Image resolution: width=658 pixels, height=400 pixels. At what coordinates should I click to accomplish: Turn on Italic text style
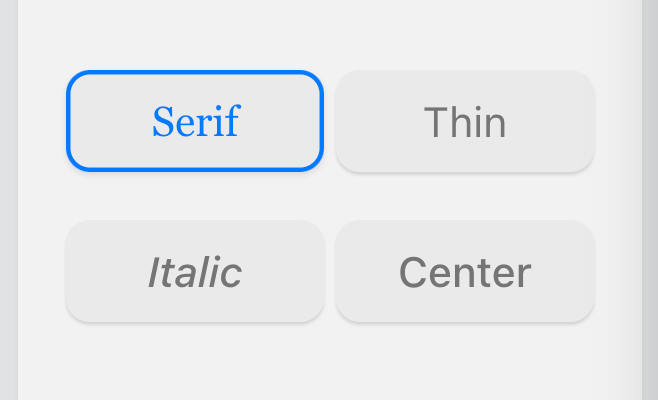pos(195,271)
